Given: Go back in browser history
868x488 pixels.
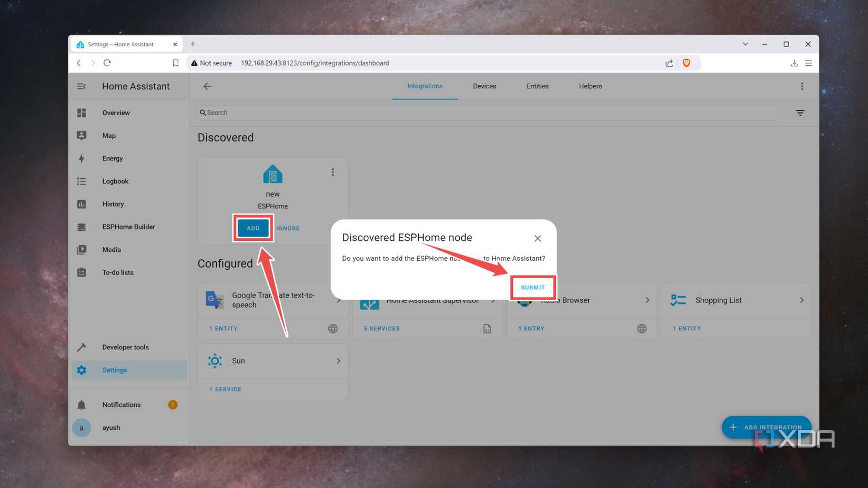Looking at the screenshot, I should coord(79,63).
